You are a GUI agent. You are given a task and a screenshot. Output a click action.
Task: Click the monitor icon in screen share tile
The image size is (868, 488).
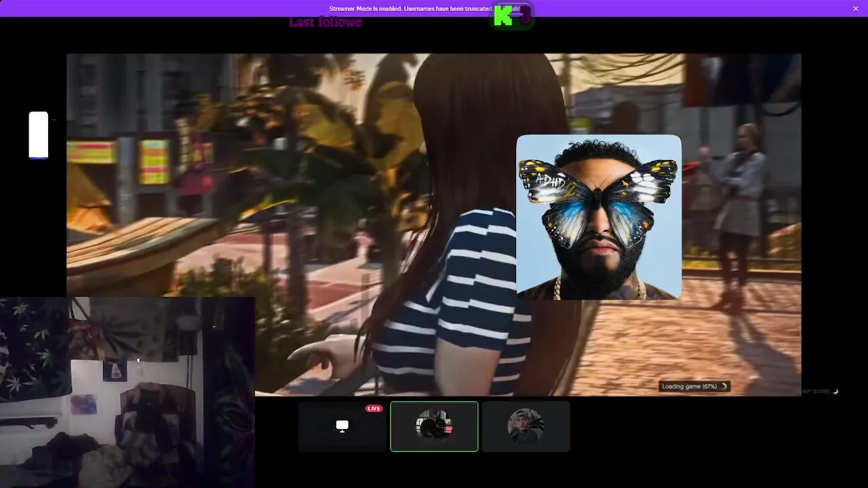[342, 426]
